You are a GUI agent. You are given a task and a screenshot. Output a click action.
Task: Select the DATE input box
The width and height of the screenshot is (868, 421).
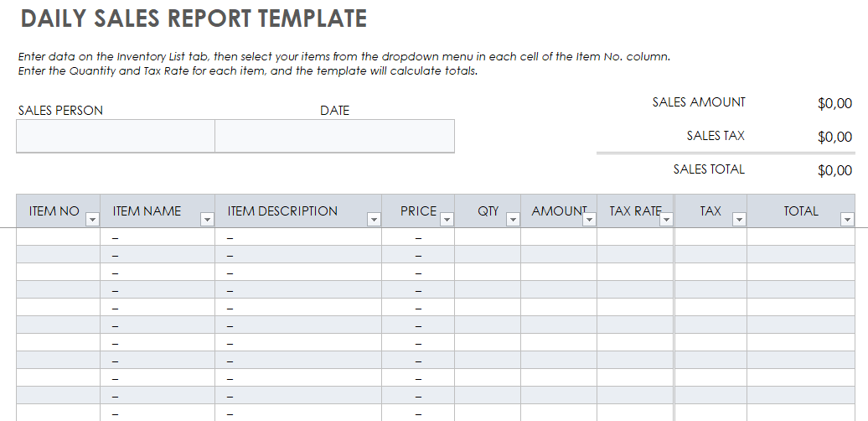(334, 136)
